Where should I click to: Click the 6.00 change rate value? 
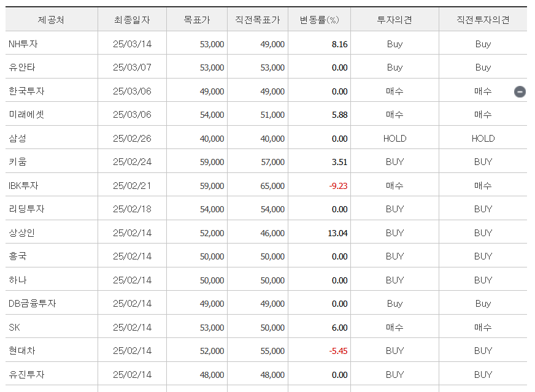[339, 328]
